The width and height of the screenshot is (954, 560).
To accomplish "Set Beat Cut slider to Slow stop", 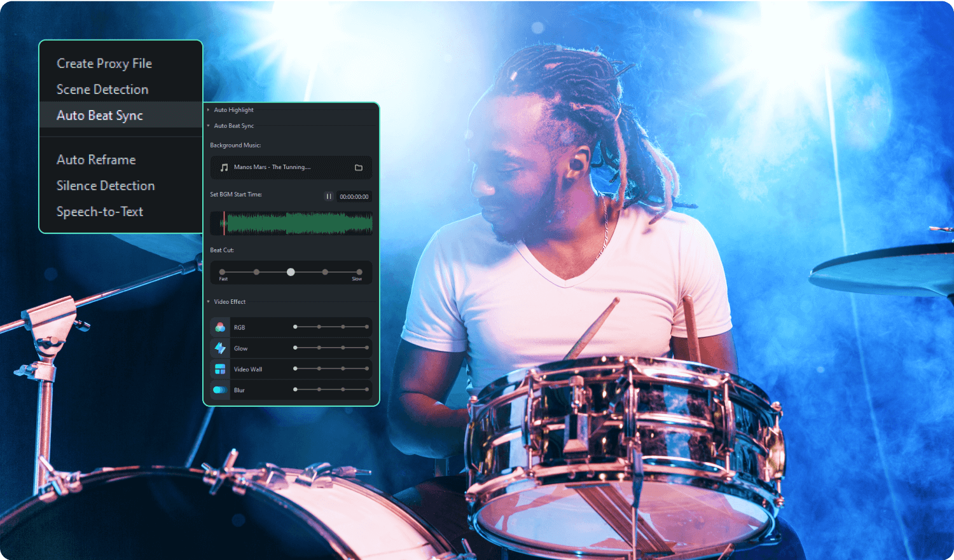I will click(x=359, y=272).
